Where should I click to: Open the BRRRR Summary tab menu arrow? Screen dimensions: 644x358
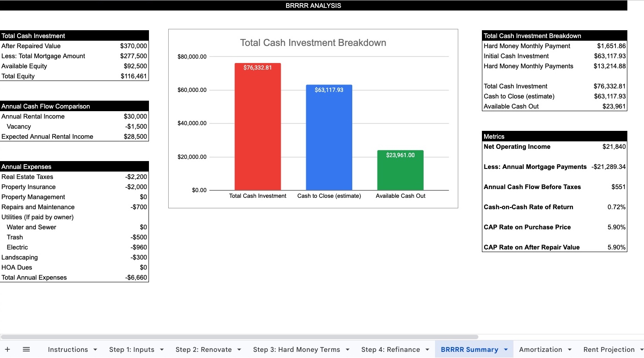[506, 350]
